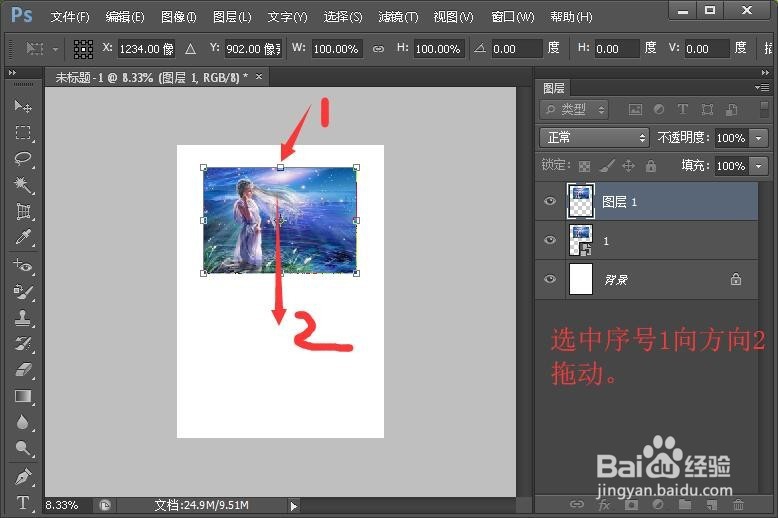
Task: Click the 图层 1 layer thumbnail
Action: (x=580, y=201)
